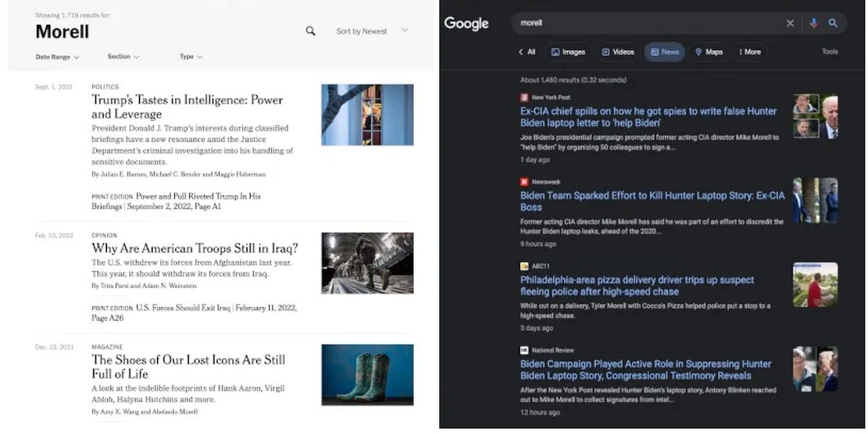Click the '1 day ago' timestamp
Screen dimensions: 868x434
coord(535,159)
